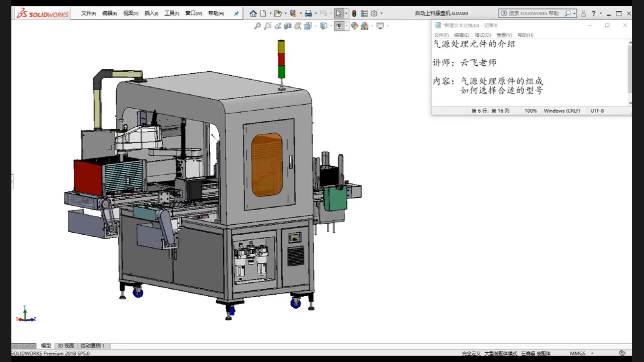Open Dynamic Annotation Views icon

pos(298,26)
